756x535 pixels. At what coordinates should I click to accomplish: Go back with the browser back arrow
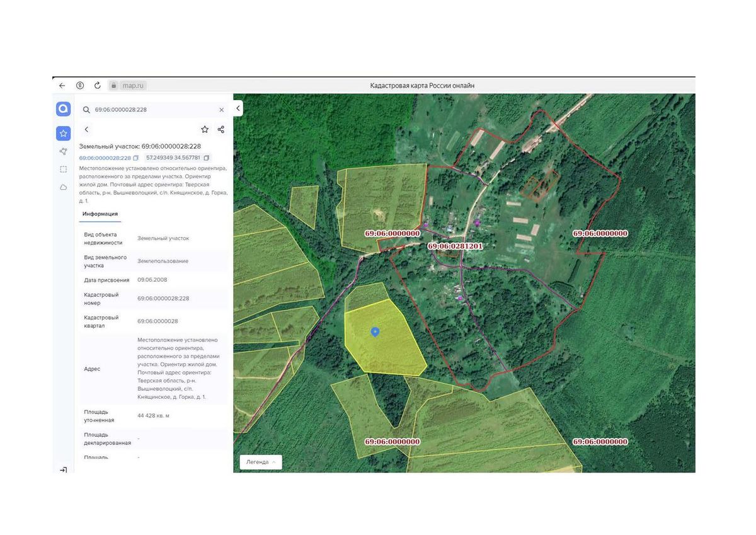[62, 86]
